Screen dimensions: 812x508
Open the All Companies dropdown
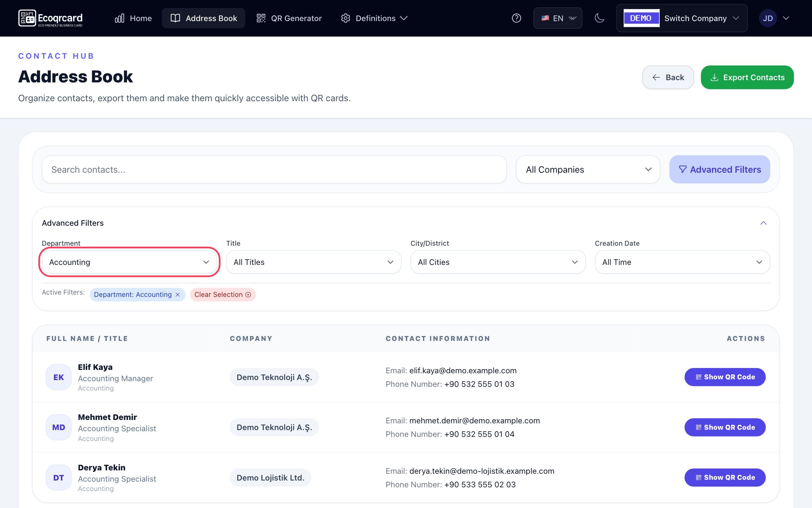(588, 169)
